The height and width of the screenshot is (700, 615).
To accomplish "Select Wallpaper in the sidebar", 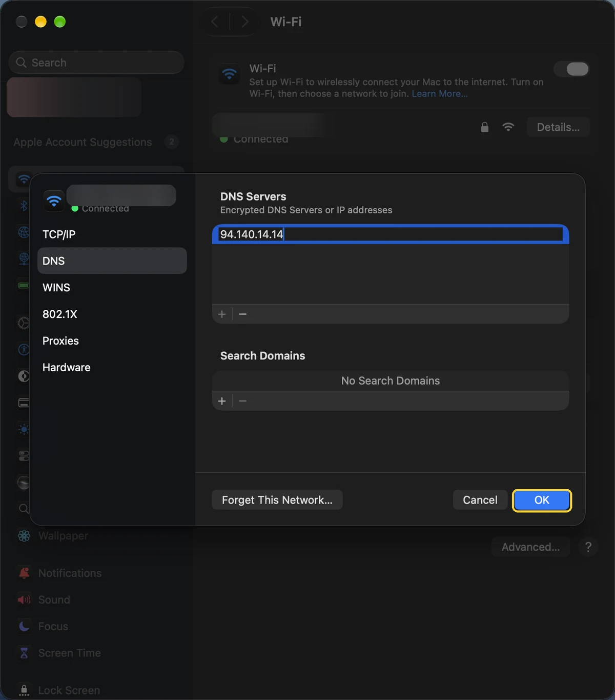I will [x=63, y=536].
